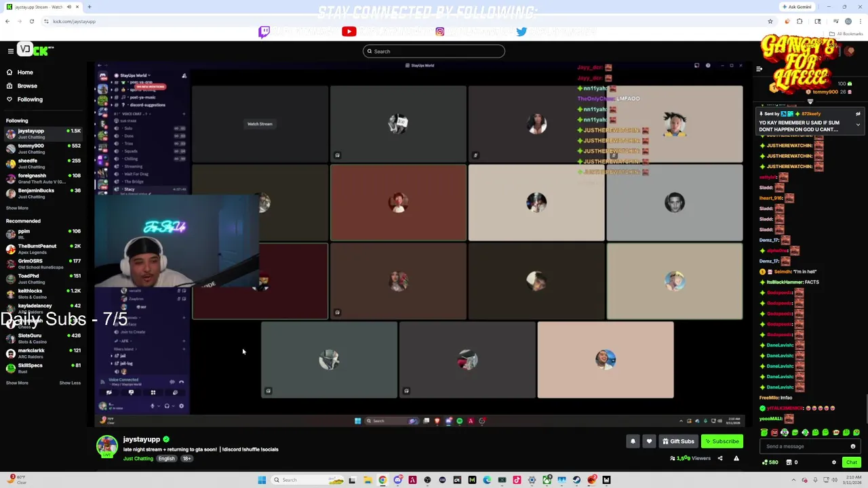Open All Bookmarks folder

tap(847, 34)
